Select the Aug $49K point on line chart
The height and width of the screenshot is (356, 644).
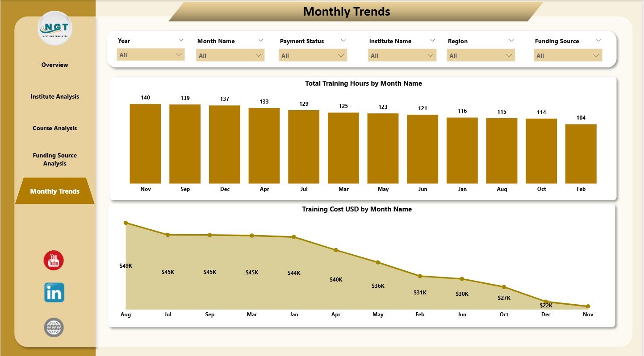point(126,223)
